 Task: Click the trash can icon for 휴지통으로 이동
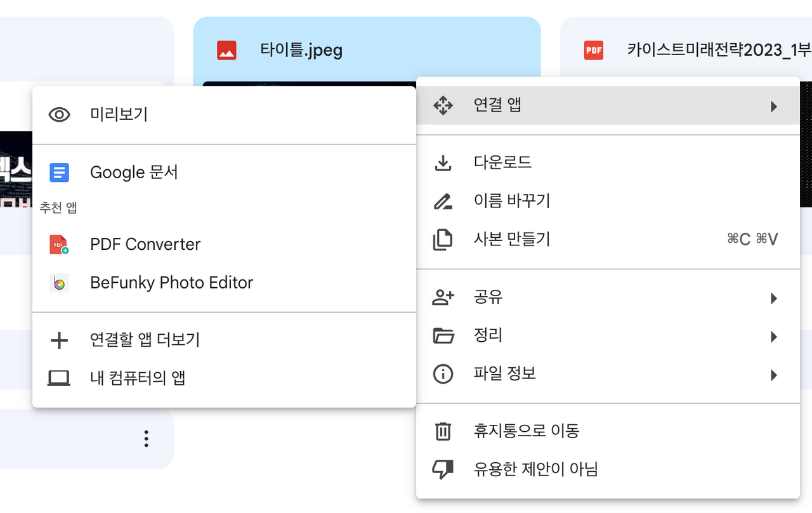(443, 431)
